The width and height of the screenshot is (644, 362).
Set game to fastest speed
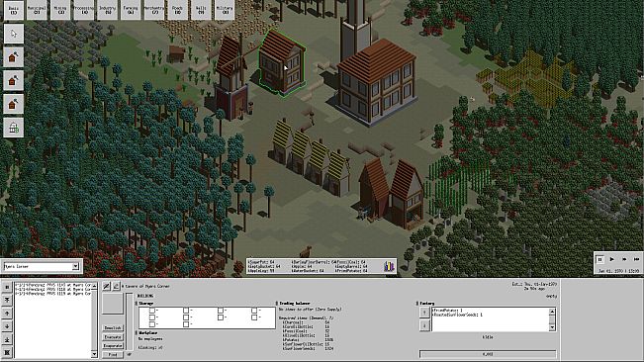(x=637, y=259)
